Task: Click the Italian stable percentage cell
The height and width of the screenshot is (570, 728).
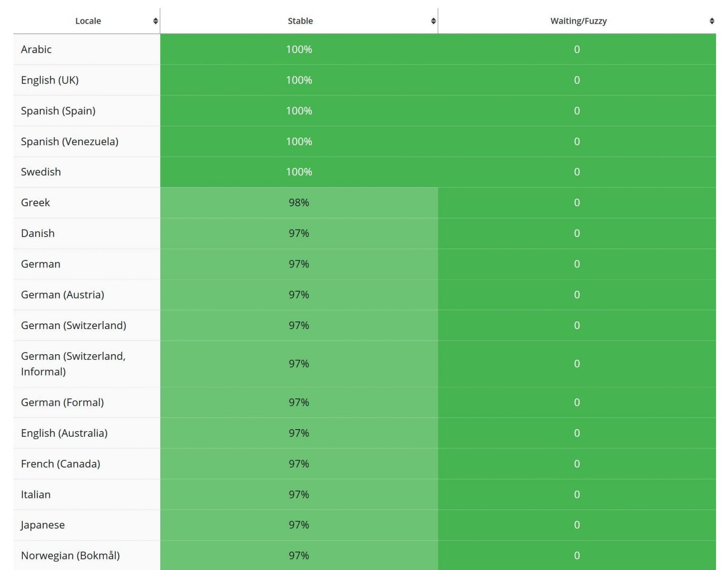Action: pyautogui.click(x=298, y=494)
